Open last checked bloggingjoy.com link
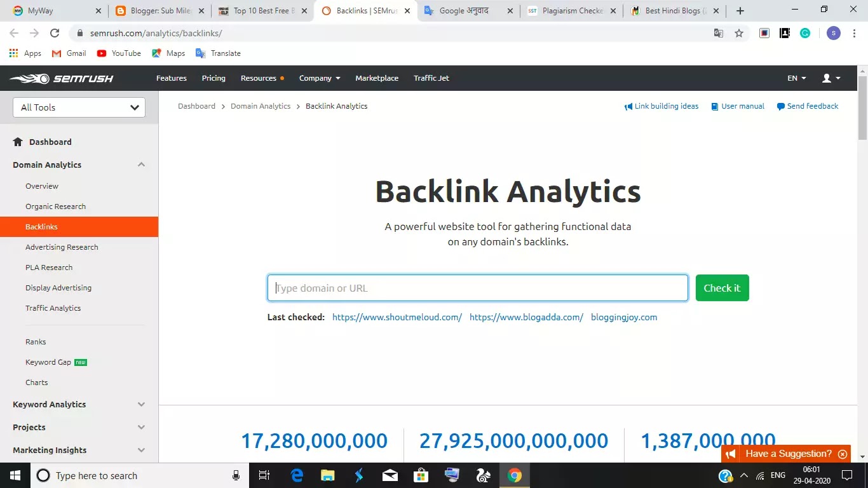The width and height of the screenshot is (868, 488). tap(624, 317)
